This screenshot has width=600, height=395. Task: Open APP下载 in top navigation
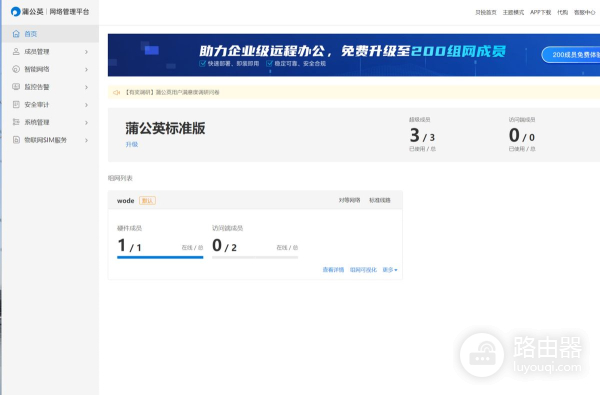tap(540, 12)
